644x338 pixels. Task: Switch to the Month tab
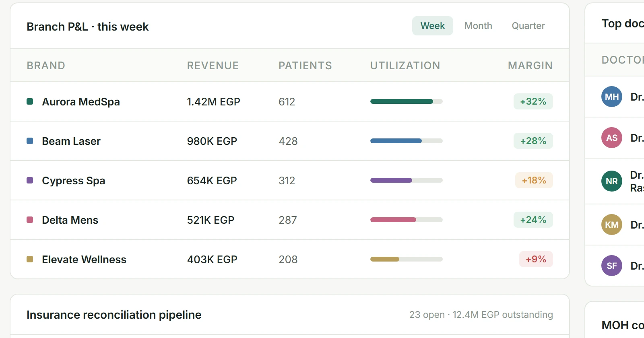478,26
